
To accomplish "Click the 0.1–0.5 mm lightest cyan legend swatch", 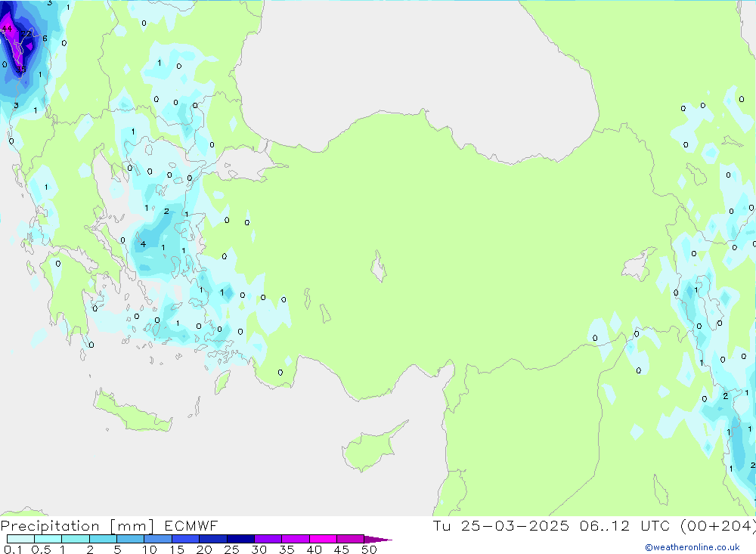I will (x=20, y=539).
